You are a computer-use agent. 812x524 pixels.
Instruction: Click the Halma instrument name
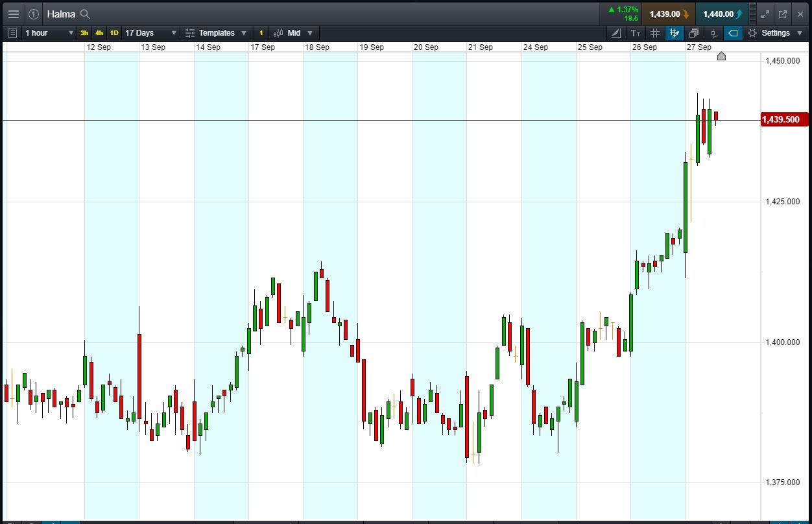pos(61,14)
